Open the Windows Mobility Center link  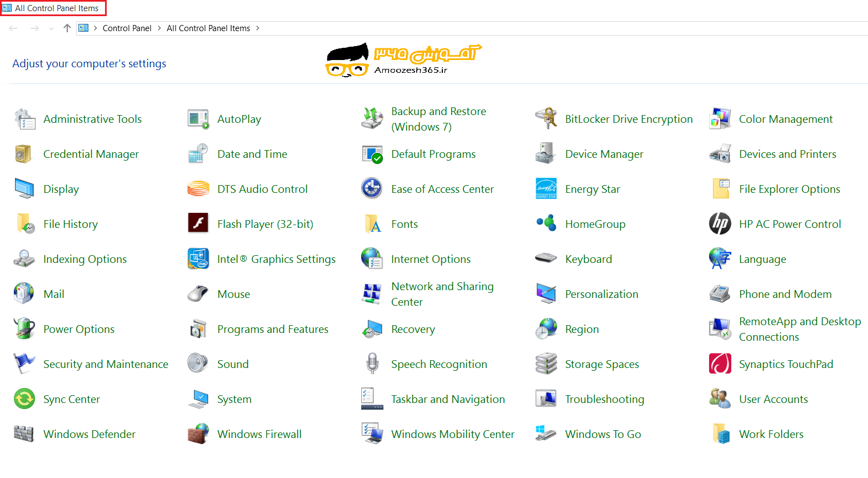click(x=453, y=434)
